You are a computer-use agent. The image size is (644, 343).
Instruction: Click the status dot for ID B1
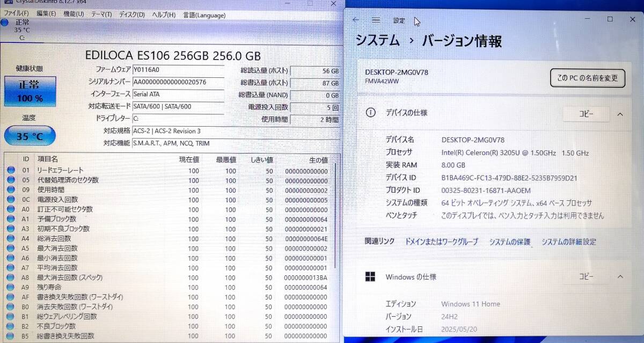coord(11,316)
